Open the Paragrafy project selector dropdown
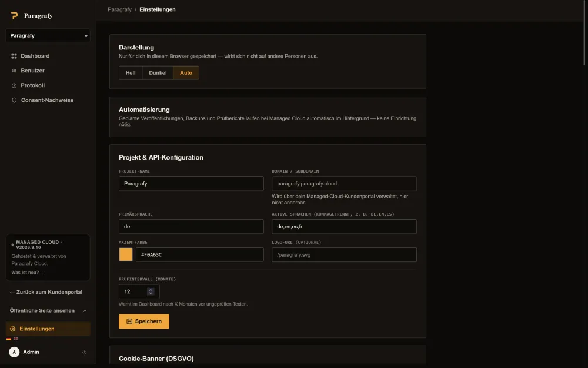 tap(48, 35)
